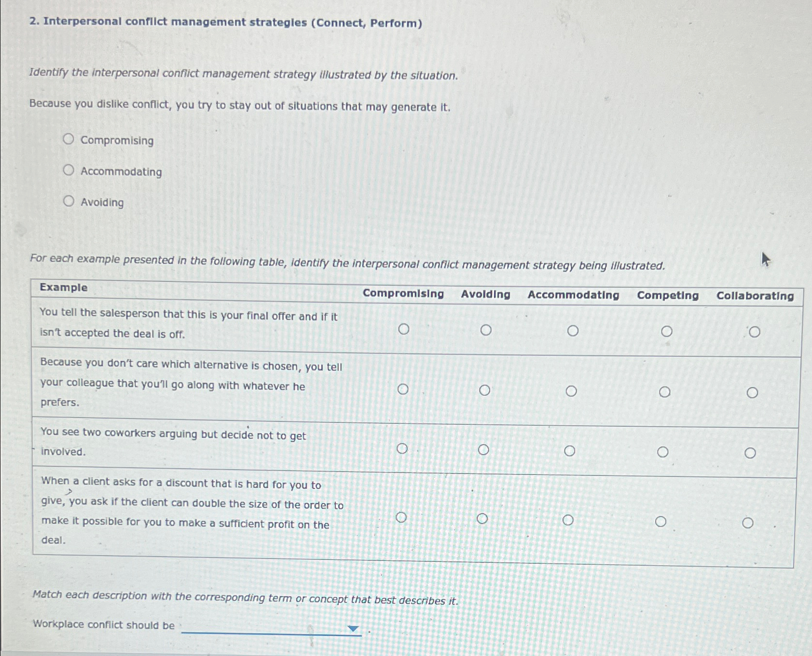Select the Accommodating radio button

[x=69, y=170]
